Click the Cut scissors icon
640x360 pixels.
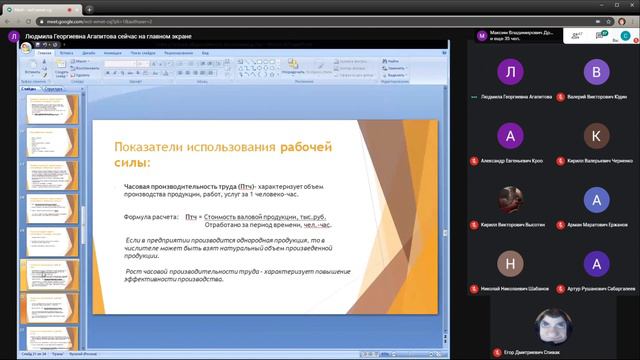point(44,62)
